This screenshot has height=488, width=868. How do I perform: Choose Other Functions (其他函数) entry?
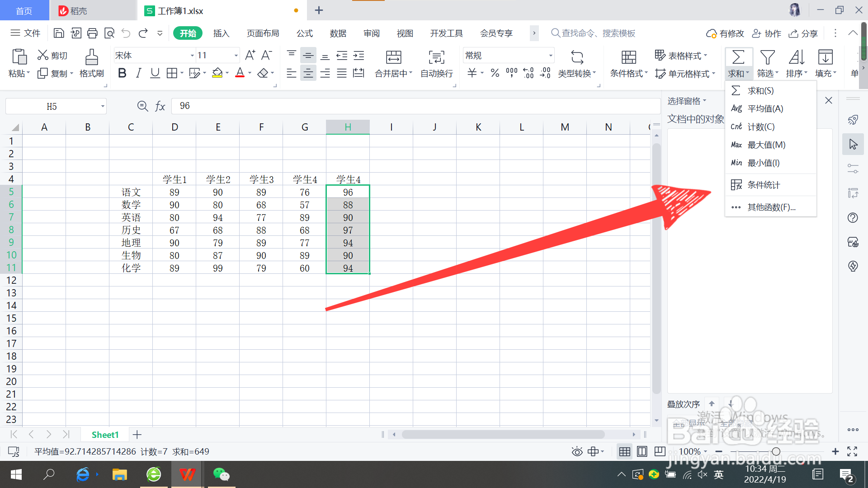(x=771, y=207)
